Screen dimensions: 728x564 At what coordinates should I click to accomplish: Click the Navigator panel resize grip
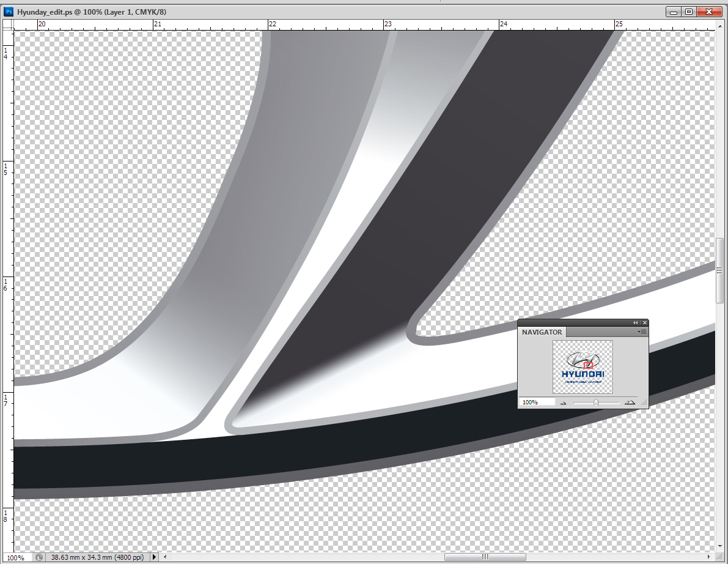[644, 404]
